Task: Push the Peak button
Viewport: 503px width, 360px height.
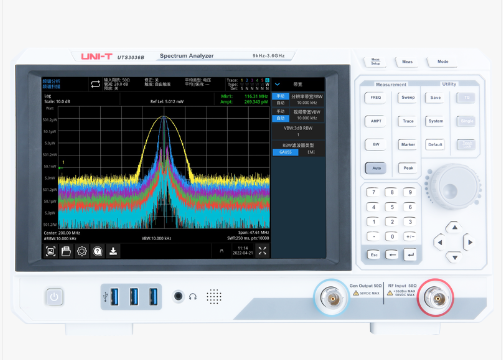Action: point(408,168)
